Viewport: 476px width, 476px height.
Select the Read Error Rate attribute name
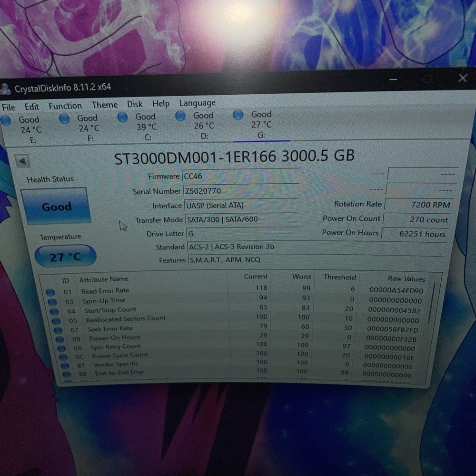[105, 290]
